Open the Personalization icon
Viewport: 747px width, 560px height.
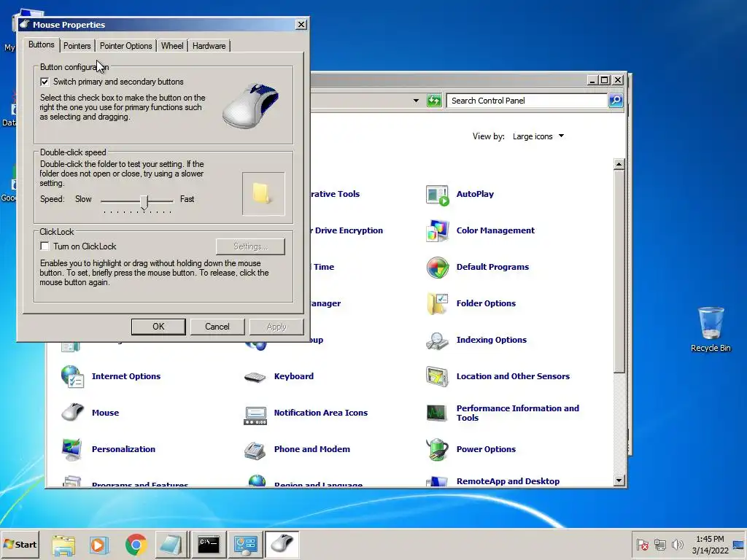tap(72, 449)
